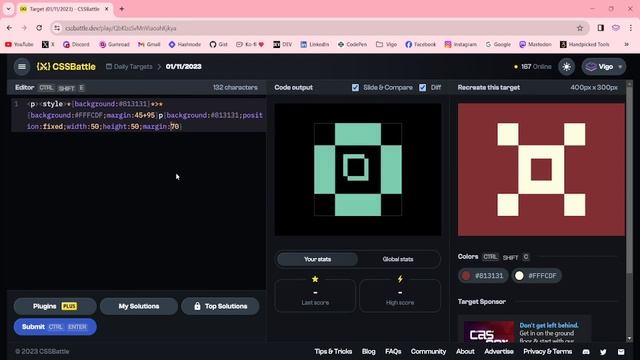
Task: Click the CSSBattle logo
Action: (x=66, y=67)
